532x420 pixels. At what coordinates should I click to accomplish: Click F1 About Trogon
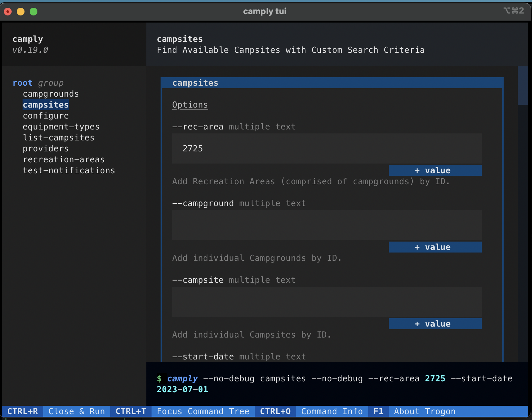[x=415, y=411]
